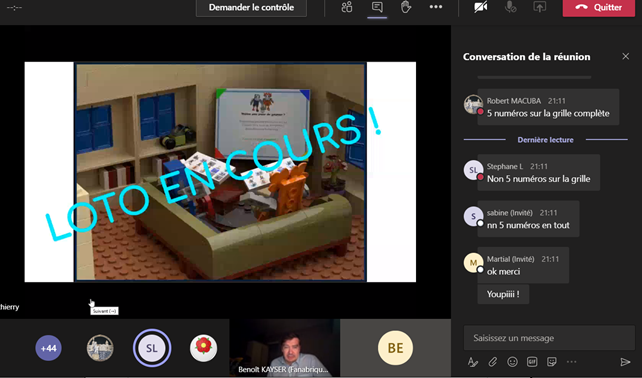
Task: Click the Saisissez un message field
Action: click(x=549, y=338)
